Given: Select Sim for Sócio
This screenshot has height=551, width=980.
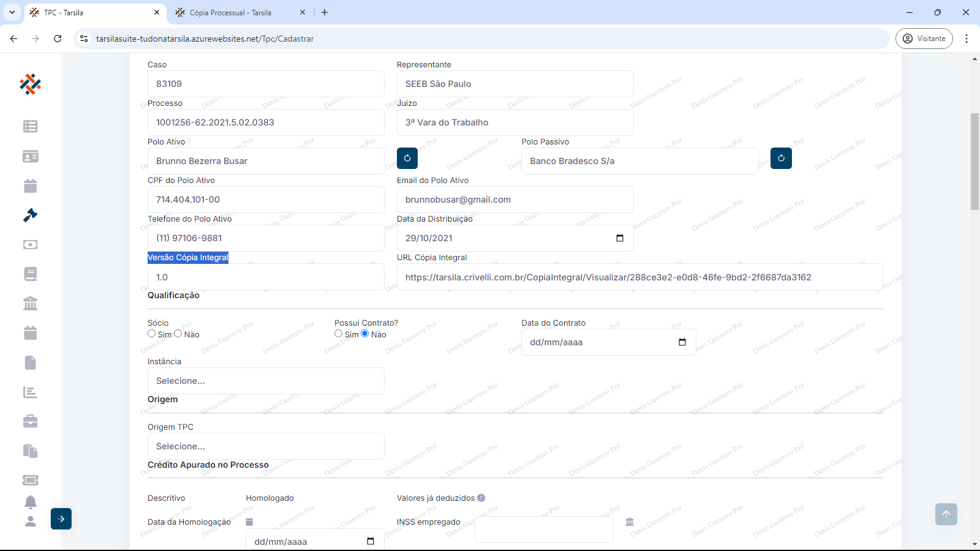Looking at the screenshot, I should click(152, 334).
